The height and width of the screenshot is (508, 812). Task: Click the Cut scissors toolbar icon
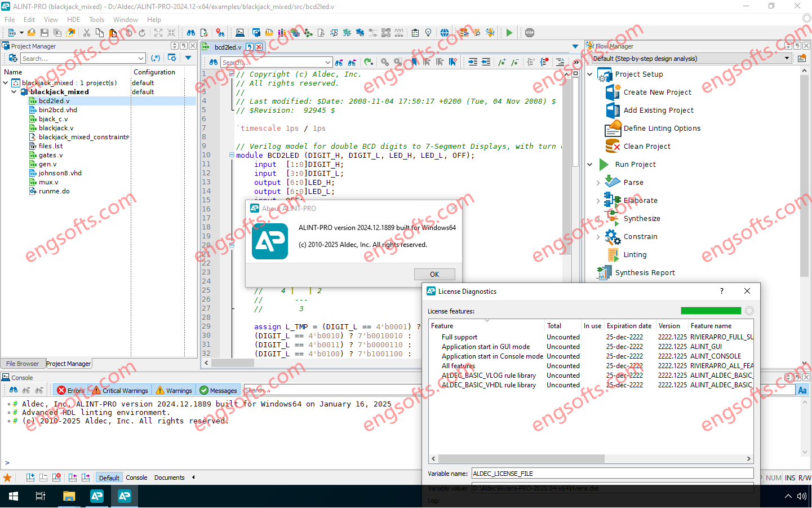87,33
